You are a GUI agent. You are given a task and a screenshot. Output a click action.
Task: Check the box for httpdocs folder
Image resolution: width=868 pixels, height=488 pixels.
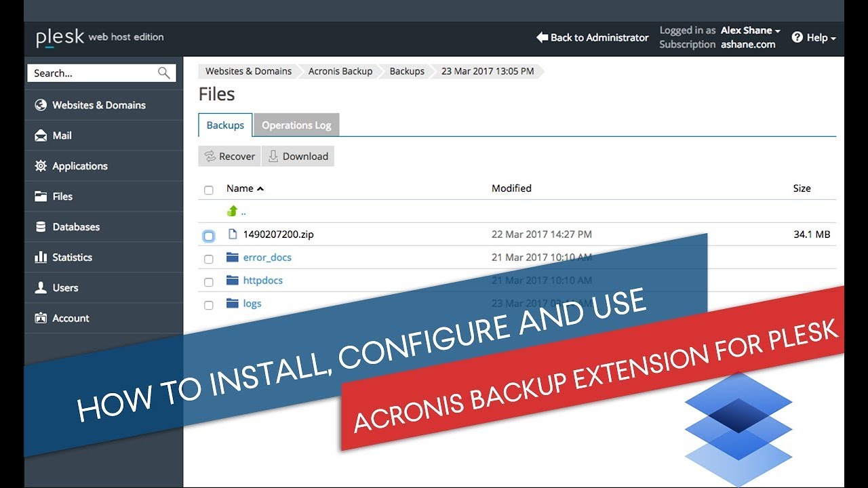tap(209, 282)
